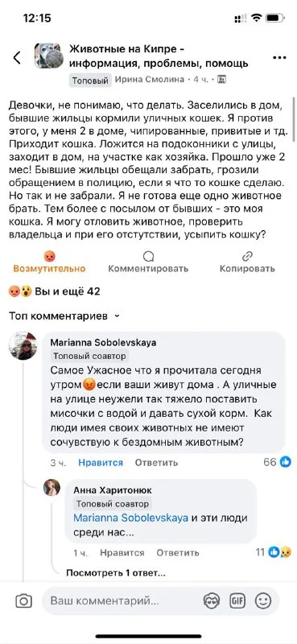Tap the Комментировать speech bubble icon

[148, 257]
